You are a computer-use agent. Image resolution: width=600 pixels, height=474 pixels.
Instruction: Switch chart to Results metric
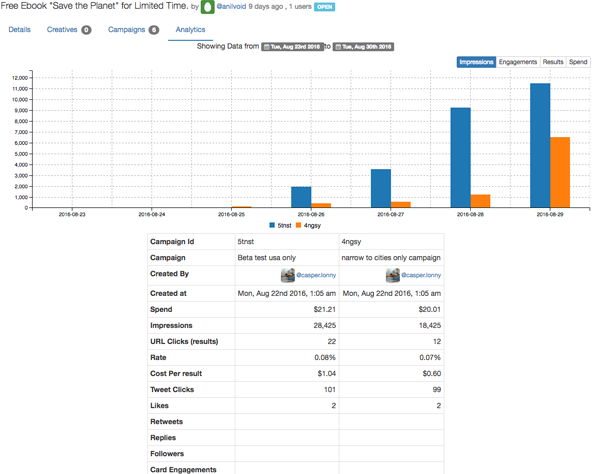[553, 62]
